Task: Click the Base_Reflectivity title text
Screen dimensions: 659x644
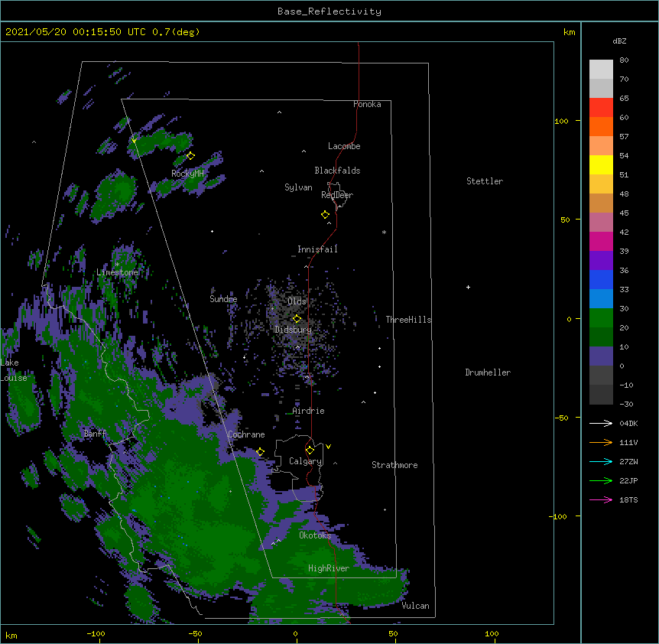Action: (x=329, y=11)
